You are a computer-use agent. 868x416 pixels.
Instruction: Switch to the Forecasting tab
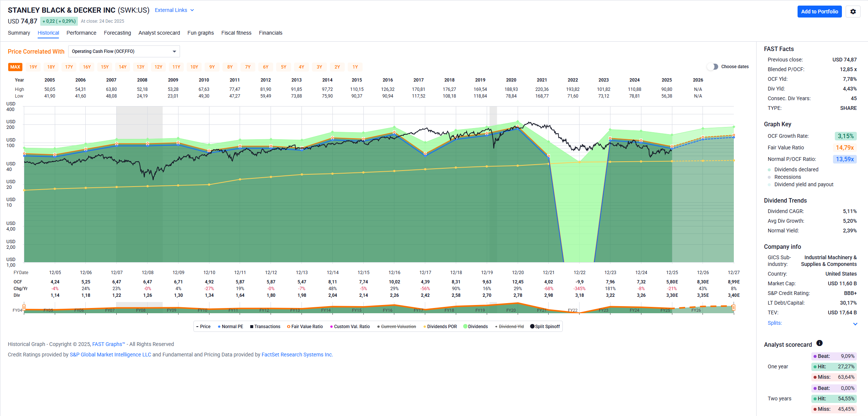(117, 33)
